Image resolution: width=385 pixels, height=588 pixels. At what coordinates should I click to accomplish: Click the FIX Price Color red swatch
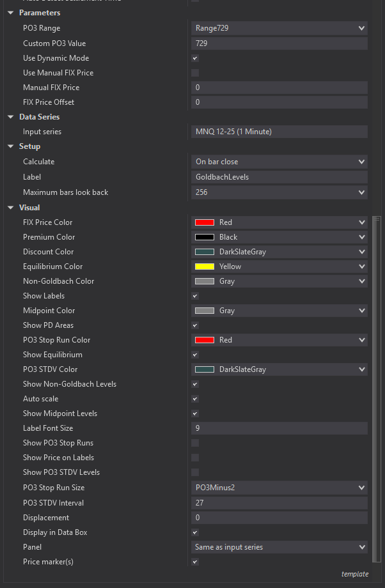tap(204, 222)
